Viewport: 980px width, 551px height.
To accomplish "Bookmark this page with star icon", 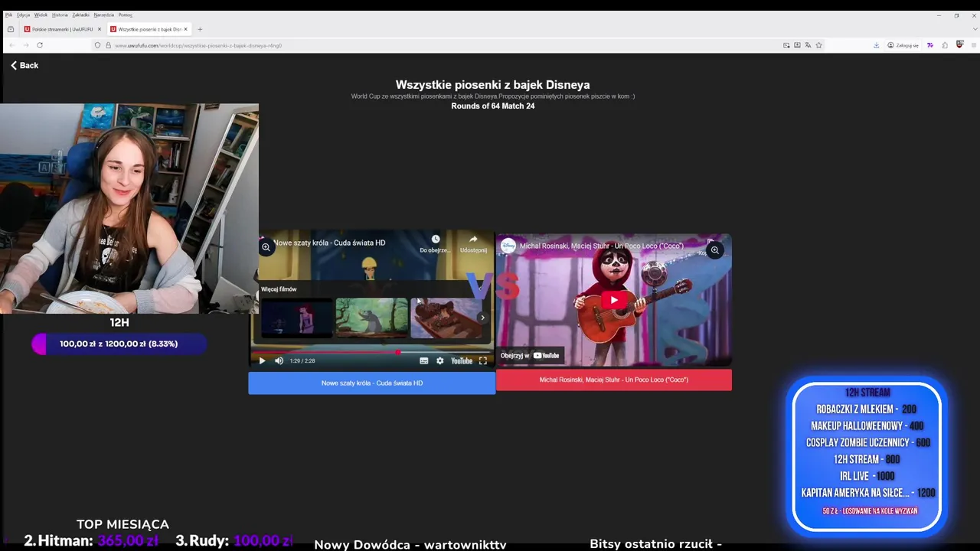I will pyautogui.click(x=818, y=45).
